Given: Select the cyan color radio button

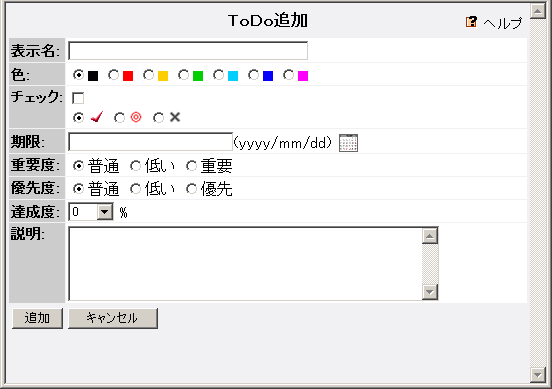Looking at the screenshot, I should [x=218, y=75].
